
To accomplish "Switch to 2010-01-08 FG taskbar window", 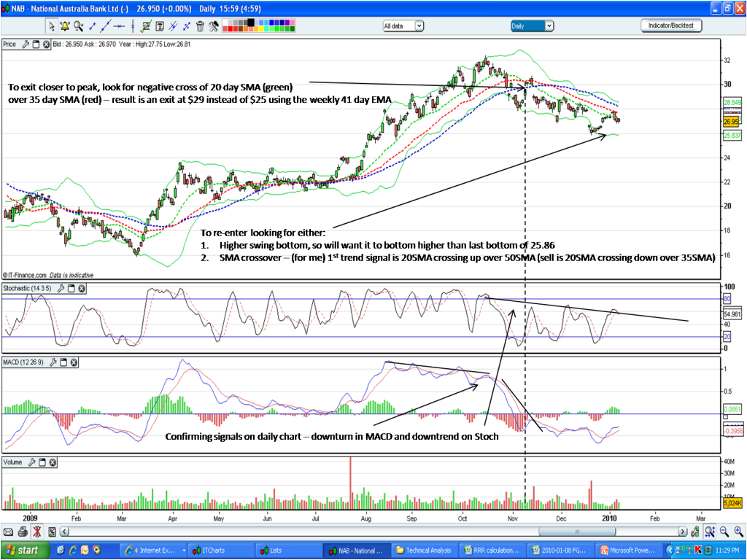I will tap(561, 551).
